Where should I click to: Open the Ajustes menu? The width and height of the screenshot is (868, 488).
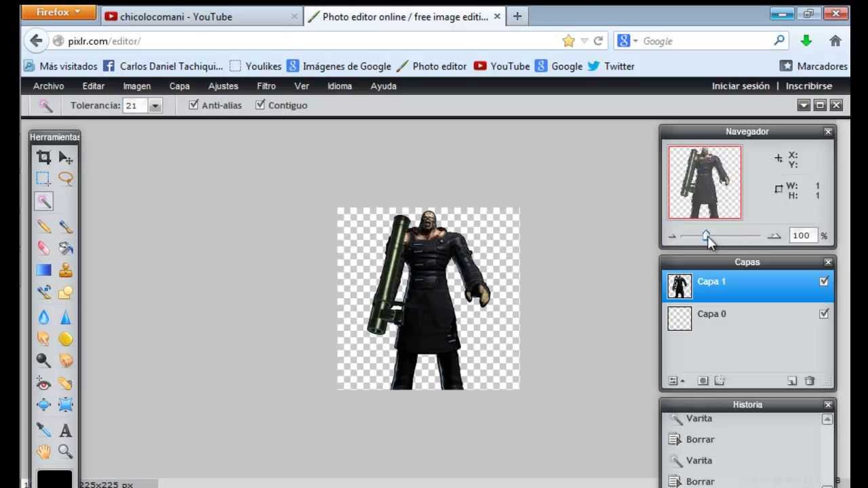coord(223,86)
